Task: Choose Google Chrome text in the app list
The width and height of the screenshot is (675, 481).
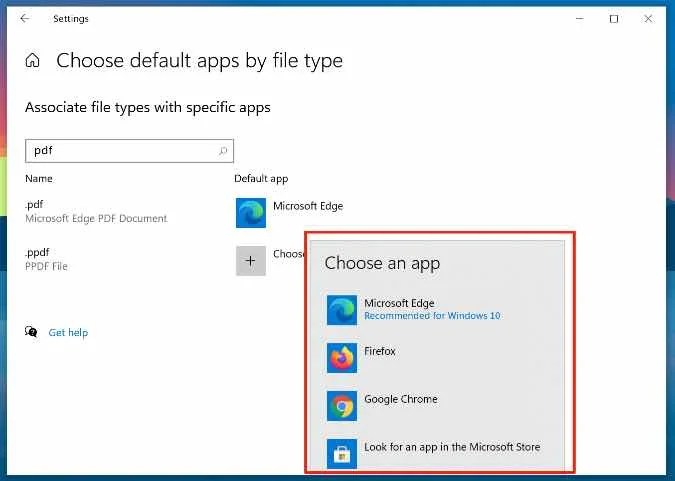Action: [401, 399]
